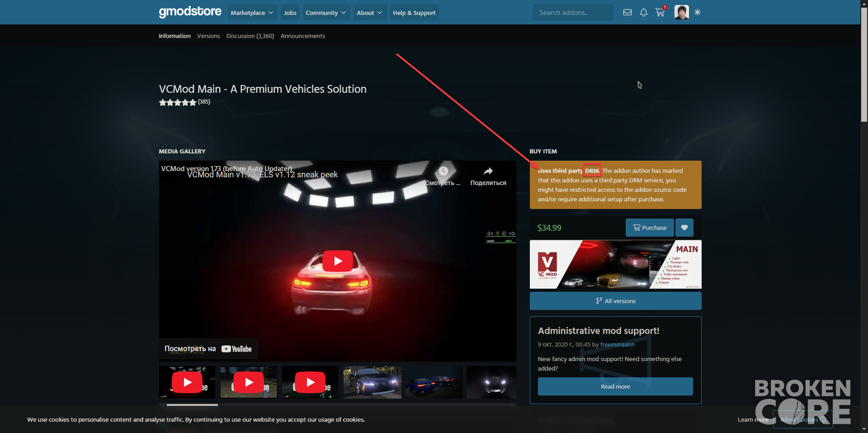Click the video title VCMod version 1.73
Viewport: 868px width, 433px height.
(x=226, y=169)
